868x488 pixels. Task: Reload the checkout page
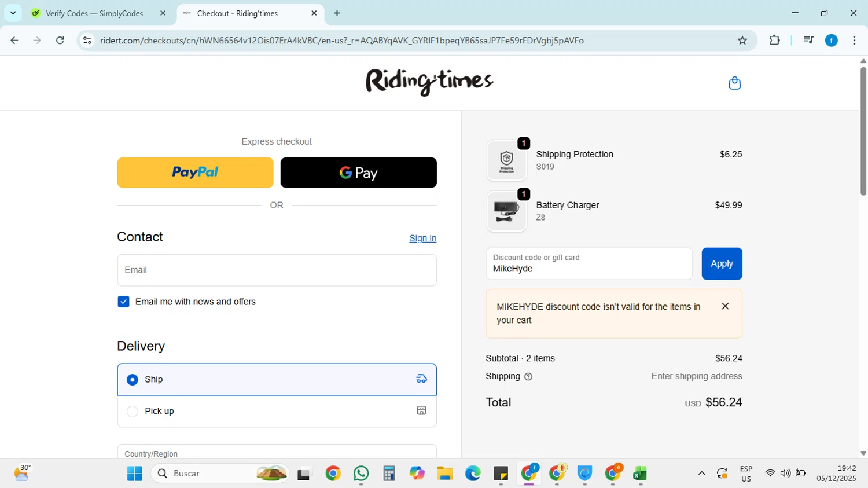pos(60,41)
